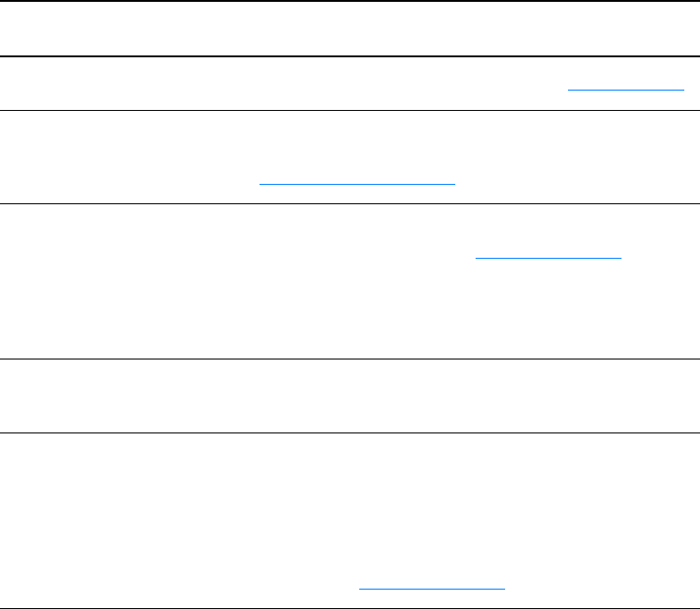The width and height of the screenshot is (700, 609).
Task: Click the divider between third and fourth body rows
Action: (349, 359)
